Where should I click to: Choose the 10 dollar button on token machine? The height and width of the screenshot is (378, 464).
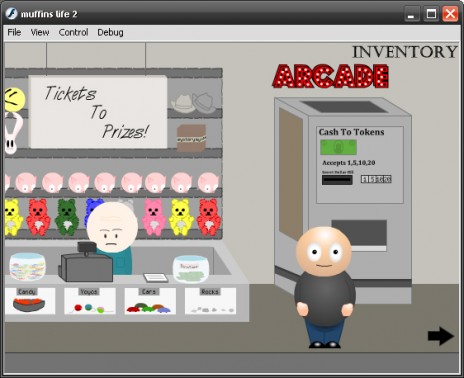[x=380, y=179]
